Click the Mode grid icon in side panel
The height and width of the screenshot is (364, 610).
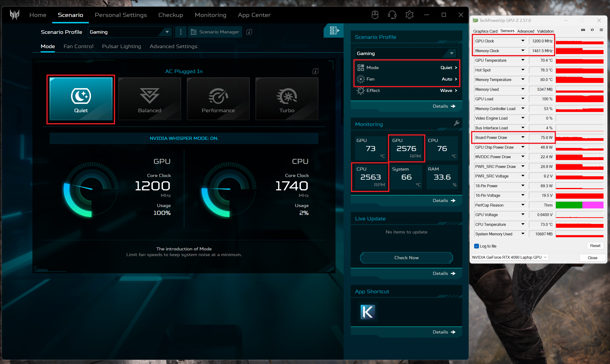360,67
